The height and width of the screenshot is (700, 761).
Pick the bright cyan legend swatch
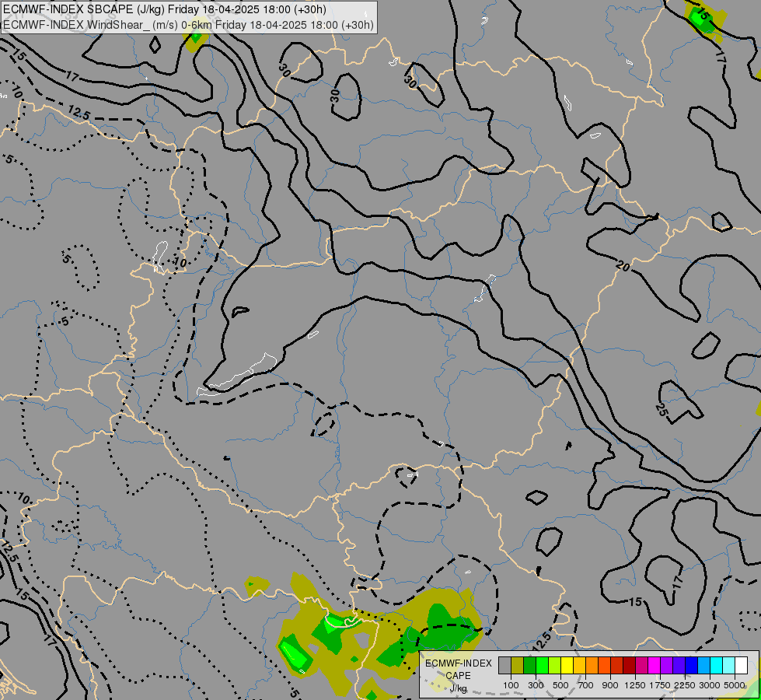point(717,665)
